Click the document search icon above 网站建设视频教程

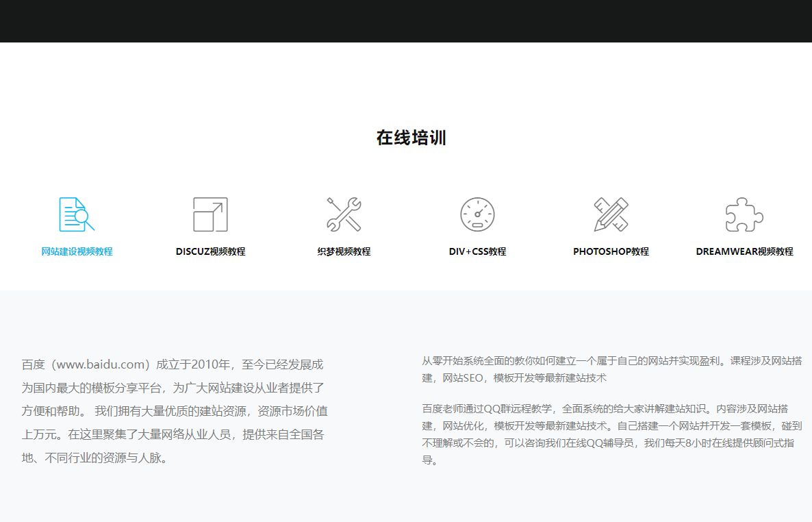pyautogui.click(x=77, y=214)
